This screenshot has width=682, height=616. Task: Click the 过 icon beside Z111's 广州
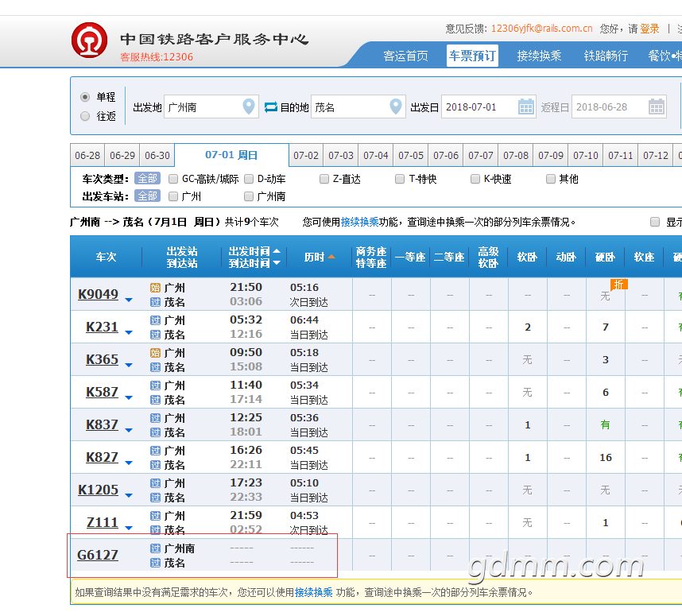(x=155, y=516)
